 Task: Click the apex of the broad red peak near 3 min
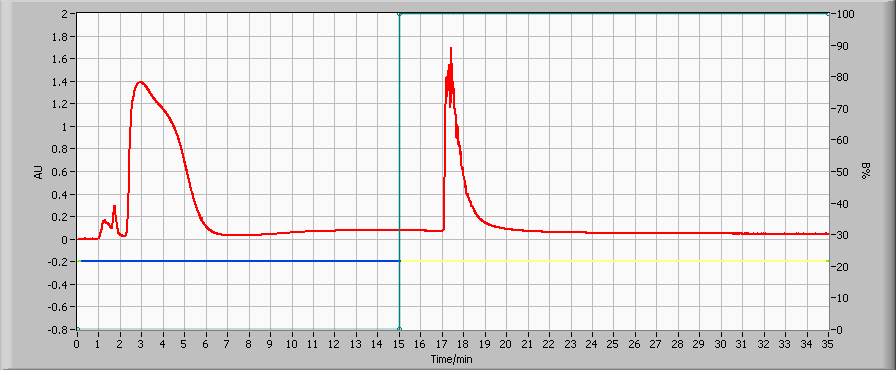(x=140, y=82)
